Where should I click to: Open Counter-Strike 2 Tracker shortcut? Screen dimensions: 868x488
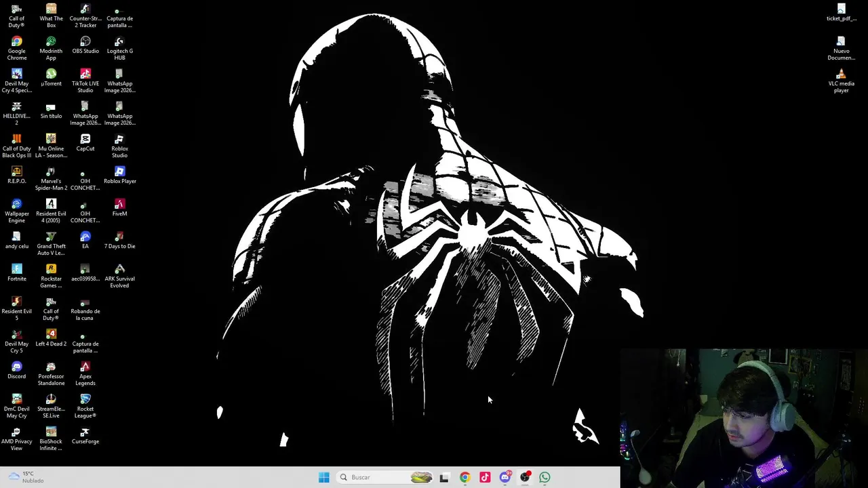pyautogui.click(x=85, y=16)
